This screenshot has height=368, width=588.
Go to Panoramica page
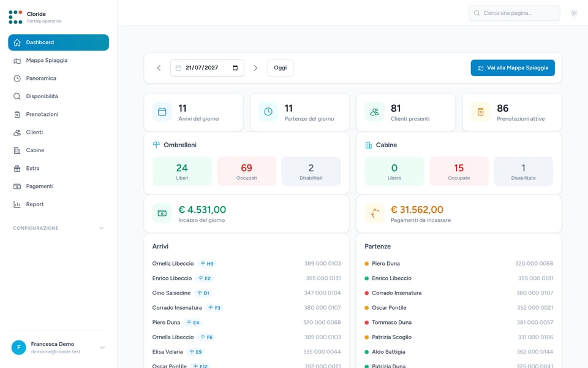pos(59,79)
